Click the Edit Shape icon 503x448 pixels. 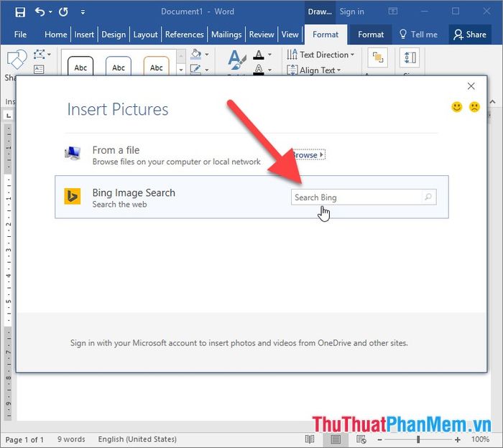(40, 55)
